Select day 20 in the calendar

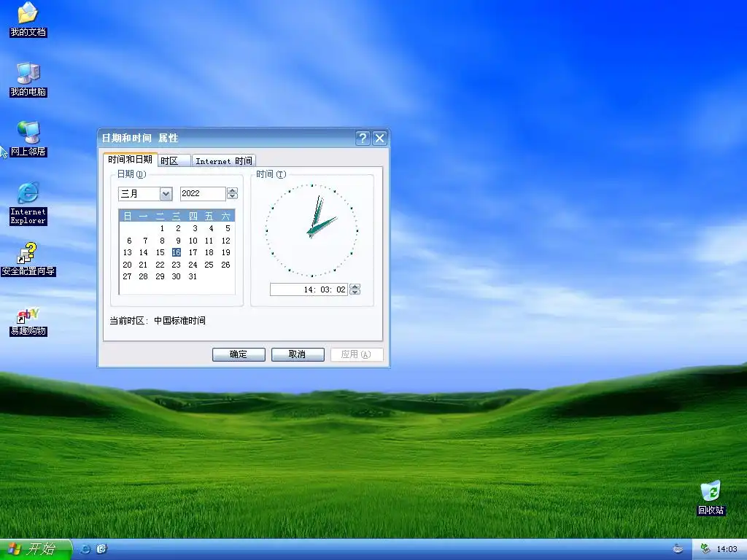pyautogui.click(x=127, y=265)
